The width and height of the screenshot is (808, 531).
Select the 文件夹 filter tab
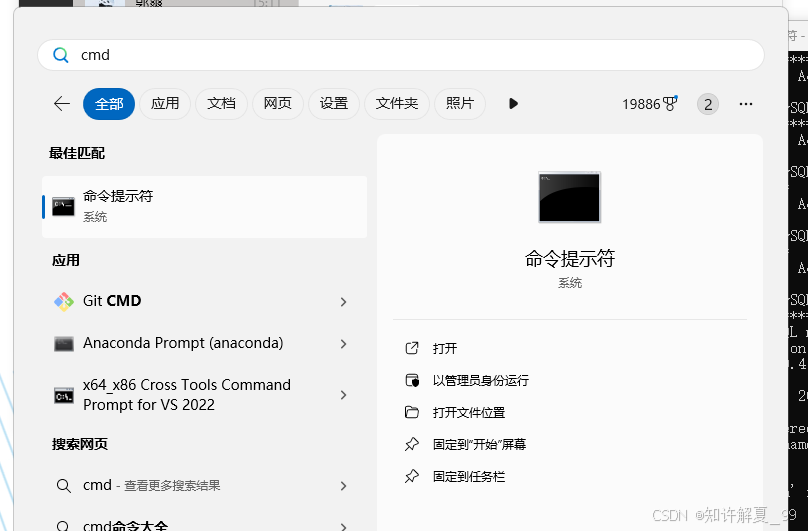pyautogui.click(x=397, y=104)
